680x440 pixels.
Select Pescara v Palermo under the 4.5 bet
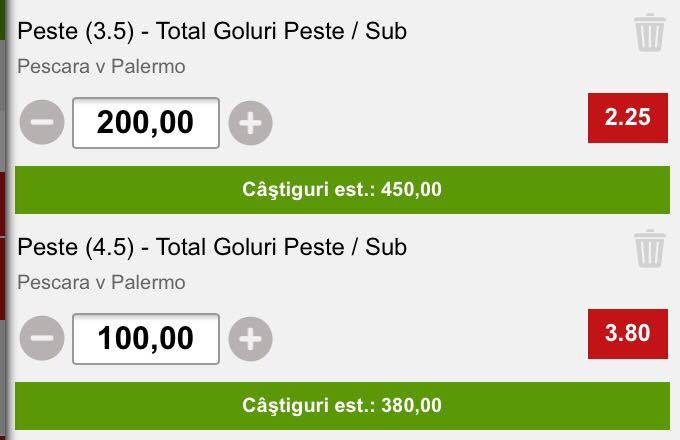coord(101,283)
